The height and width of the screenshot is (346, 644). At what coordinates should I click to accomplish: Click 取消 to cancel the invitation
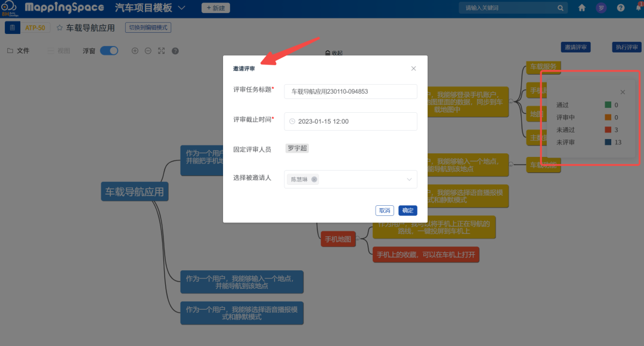click(x=385, y=211)
